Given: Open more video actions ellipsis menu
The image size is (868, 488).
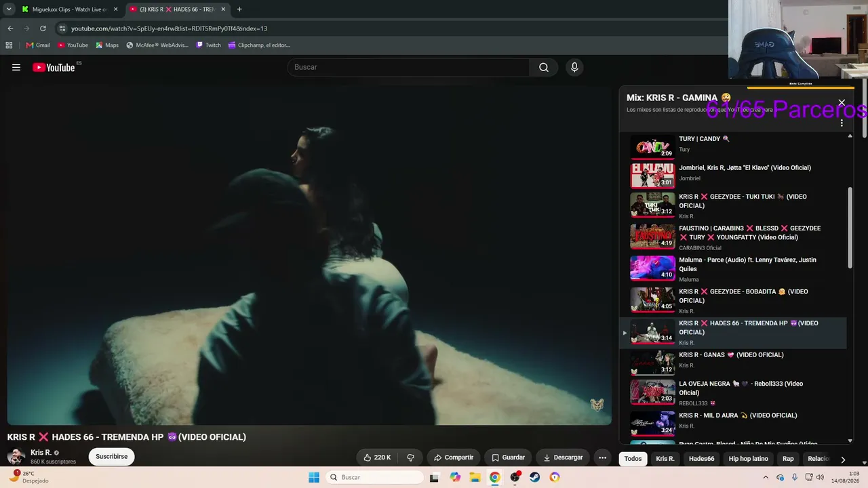Looking at the screenshot, I should point(602,457).
